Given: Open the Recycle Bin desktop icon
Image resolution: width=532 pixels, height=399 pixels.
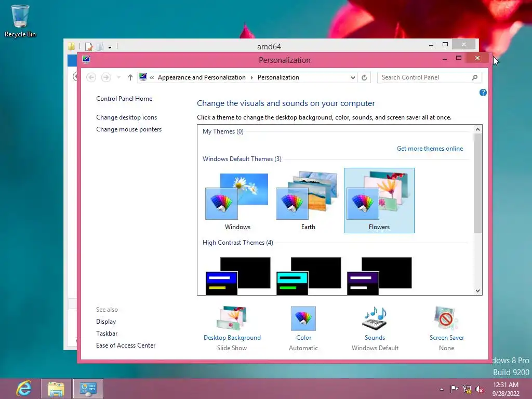Looking at the screenshot, I should click(x=20, y=21).
